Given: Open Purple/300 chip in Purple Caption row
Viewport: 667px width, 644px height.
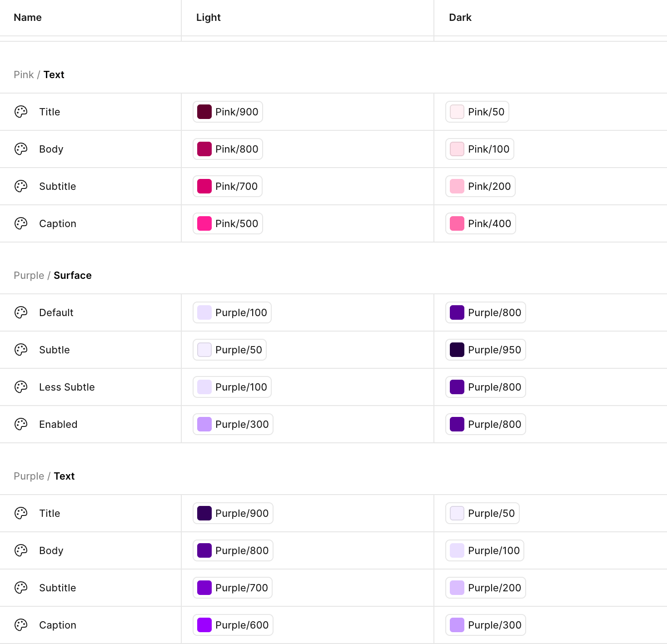Looking at the screenshot, I should (486, 625).
